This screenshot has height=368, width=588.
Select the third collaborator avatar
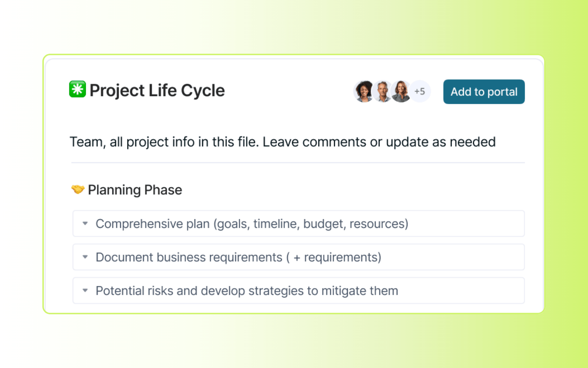[x=401, y=92]
